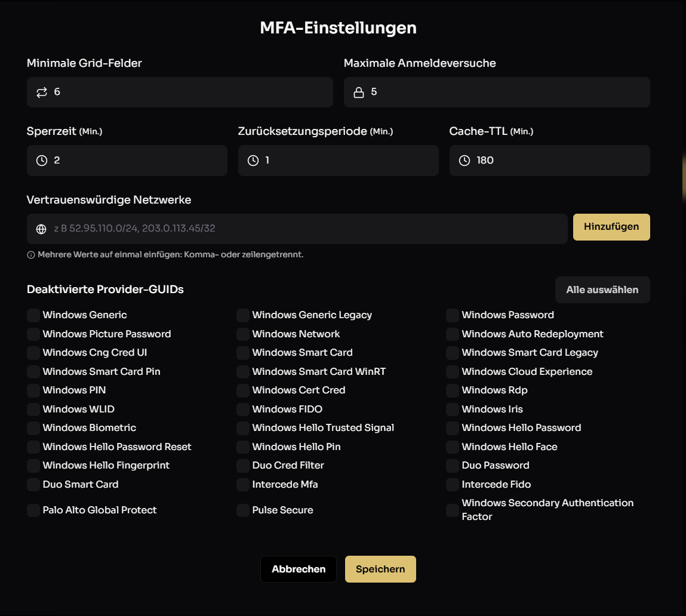This screenshot has height=616, width=686.
Task: Enable the Windows WLID checkbox
Action: (33, 409)
